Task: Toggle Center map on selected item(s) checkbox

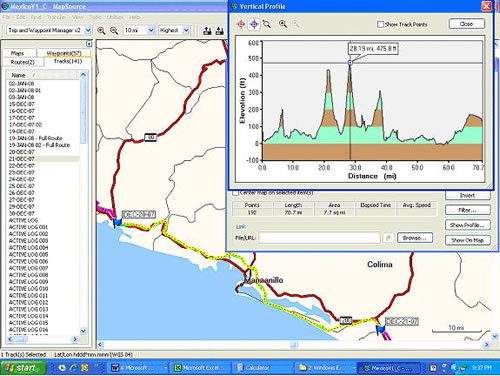Action: [x=235, y=193]
